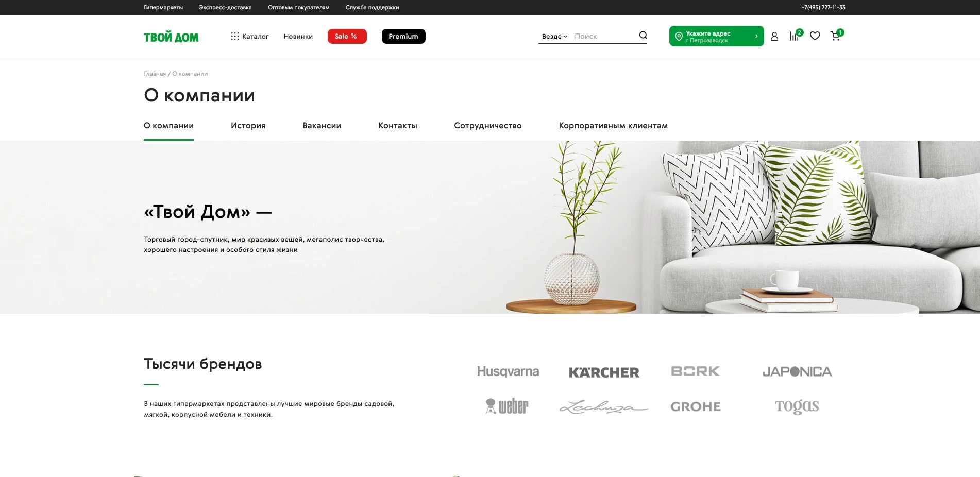Click the Kärcher brand logo

604,372
